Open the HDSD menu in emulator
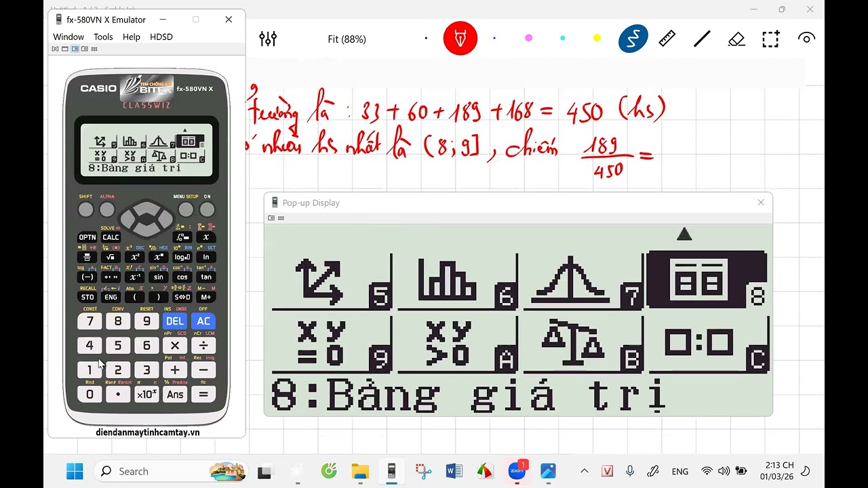 161,37
